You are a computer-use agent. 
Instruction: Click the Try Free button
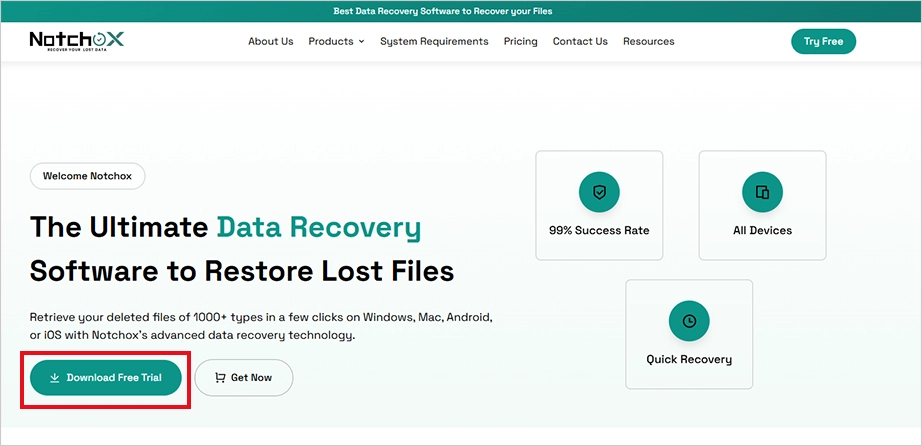pos(823,41)
